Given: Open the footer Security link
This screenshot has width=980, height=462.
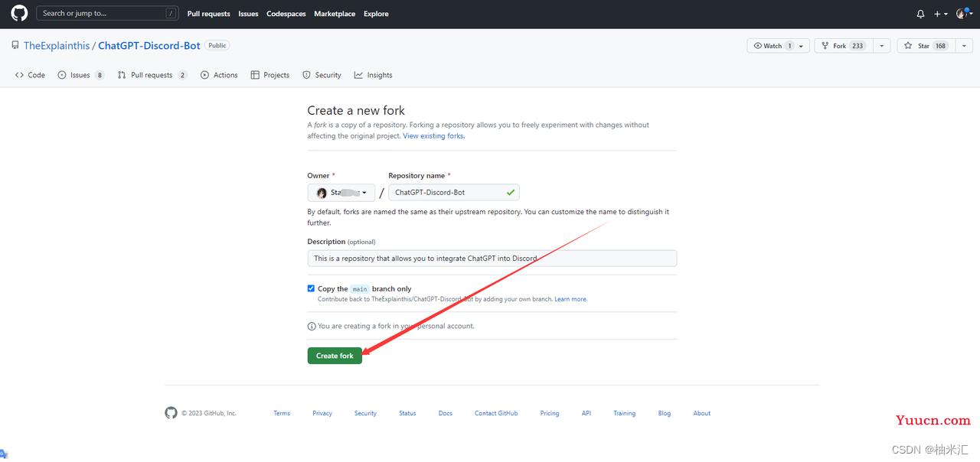Looking at the screenshot, I should tap(365, 413).
